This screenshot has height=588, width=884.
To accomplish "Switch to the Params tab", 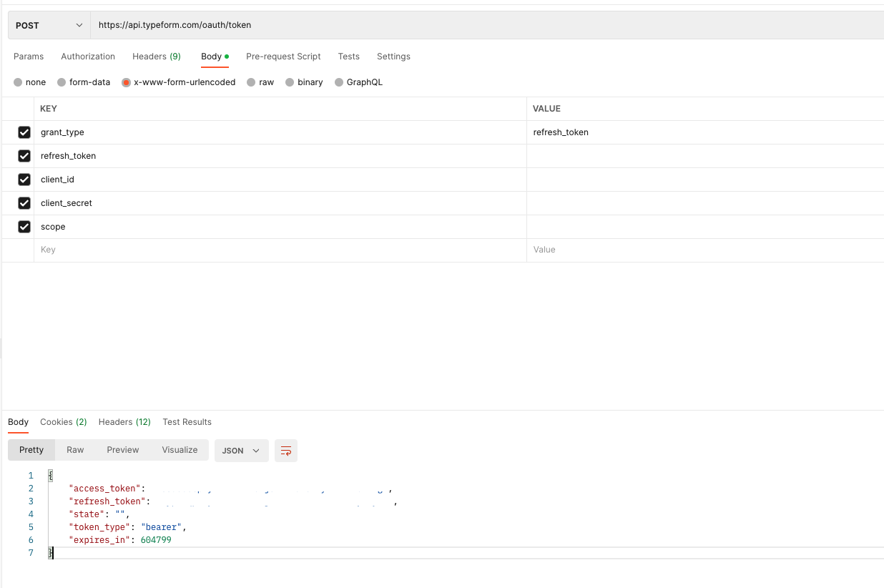I will tap(29, 57).
